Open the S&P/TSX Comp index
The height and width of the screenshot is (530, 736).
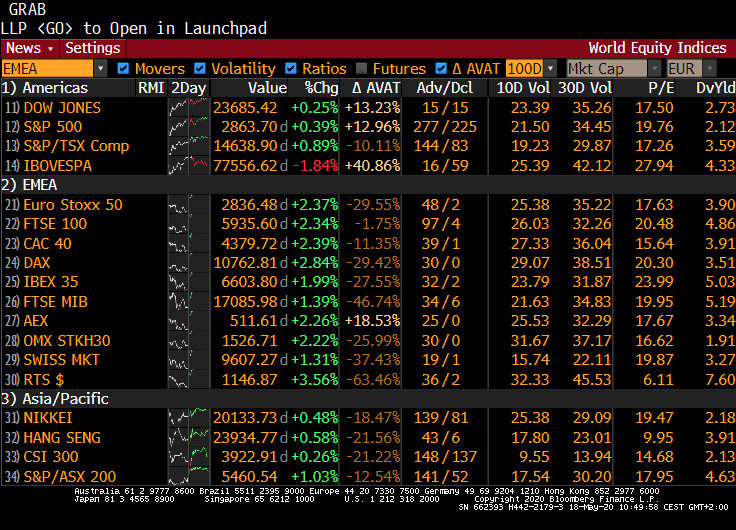tap(76, 146)
